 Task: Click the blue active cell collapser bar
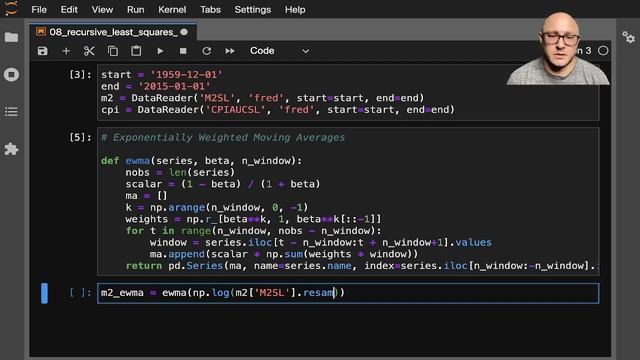(x=44, y=293)
